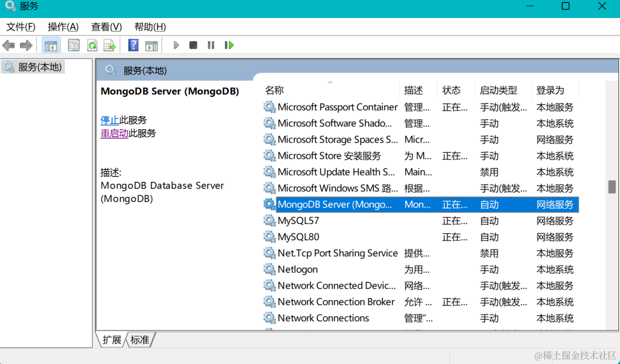Select the MongoDB Server (Mongo... service name
Viewport: 620px width, 364px height.
coord(335,204)
